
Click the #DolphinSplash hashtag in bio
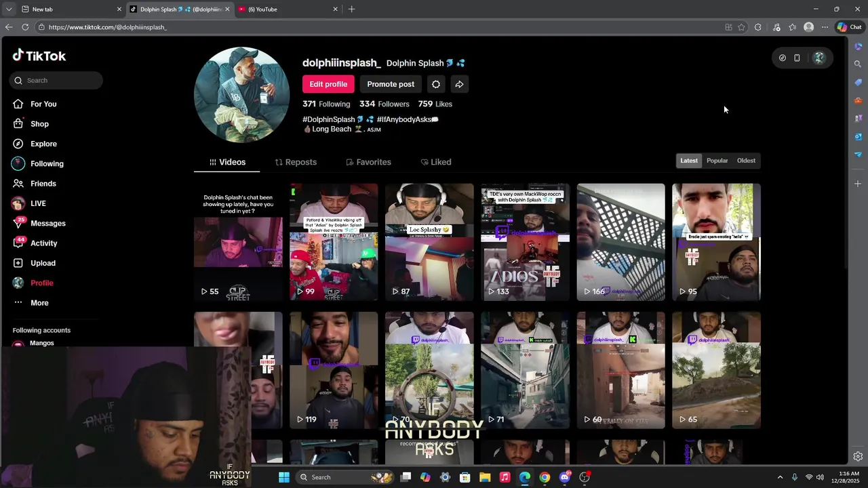[x=329, y=119]
